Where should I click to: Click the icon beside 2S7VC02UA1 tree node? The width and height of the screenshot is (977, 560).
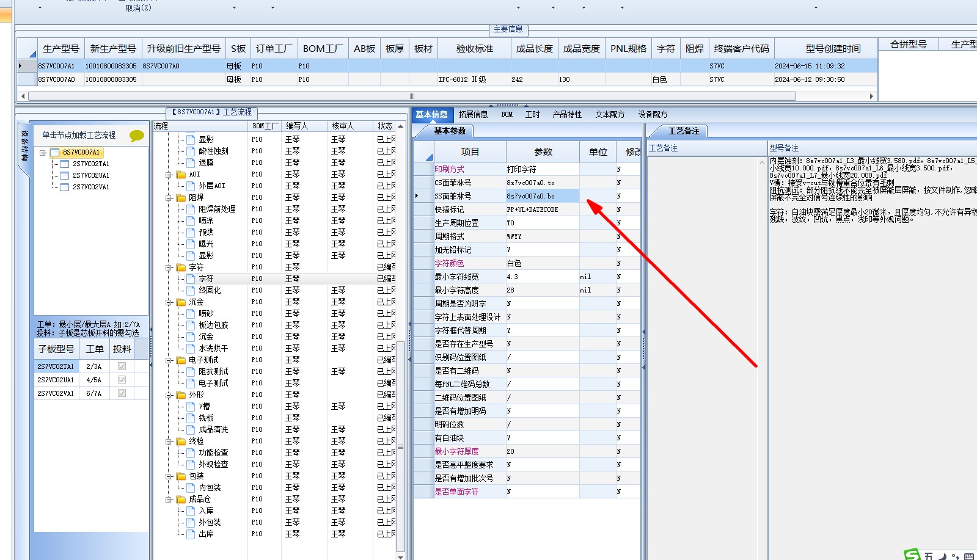[x=64, y=176]
